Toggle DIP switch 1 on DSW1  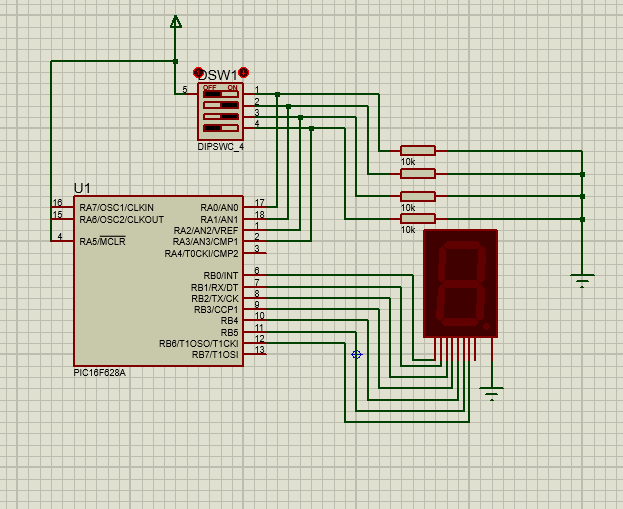click(221, 95)
